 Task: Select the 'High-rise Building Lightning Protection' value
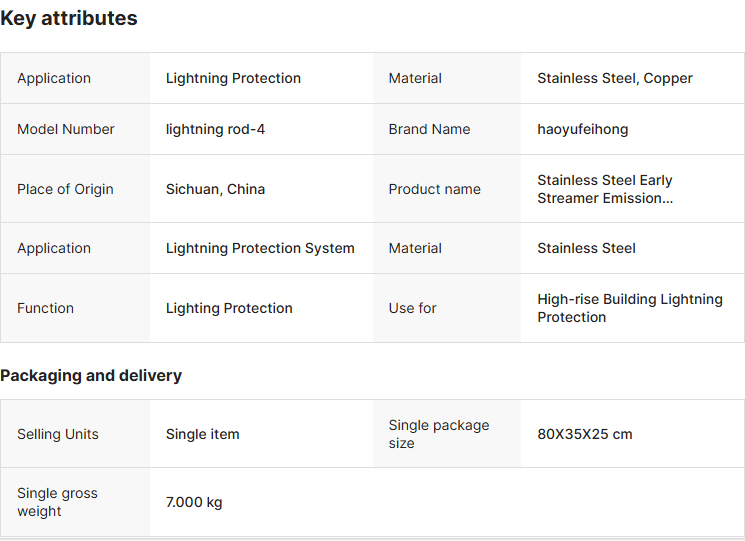point(629,308)
